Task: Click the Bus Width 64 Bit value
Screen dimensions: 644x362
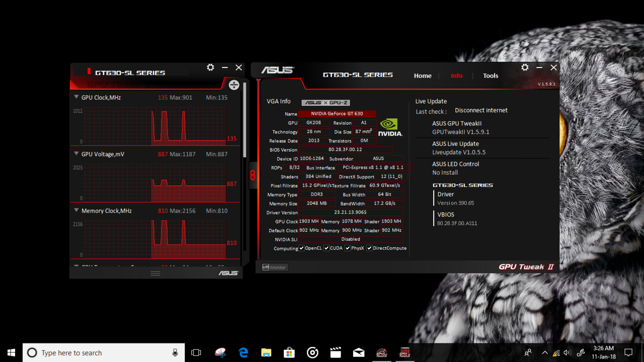Action: click(385, 194)
